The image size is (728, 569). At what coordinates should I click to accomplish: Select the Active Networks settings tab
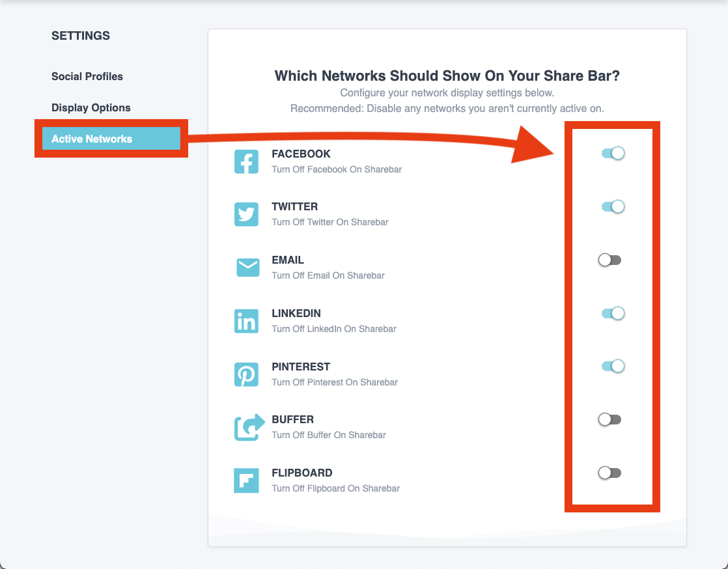click(111, 139)
